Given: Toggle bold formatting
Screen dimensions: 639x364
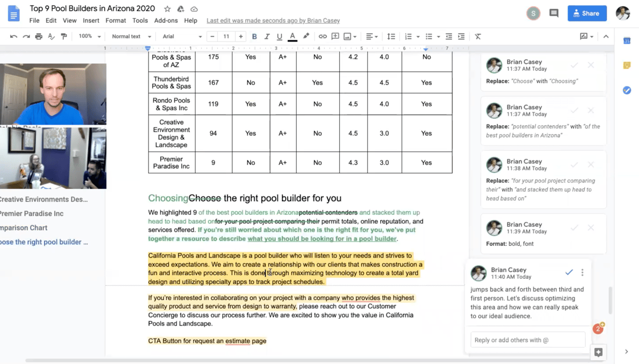Looking at the screenshot, I should [254, 36].
